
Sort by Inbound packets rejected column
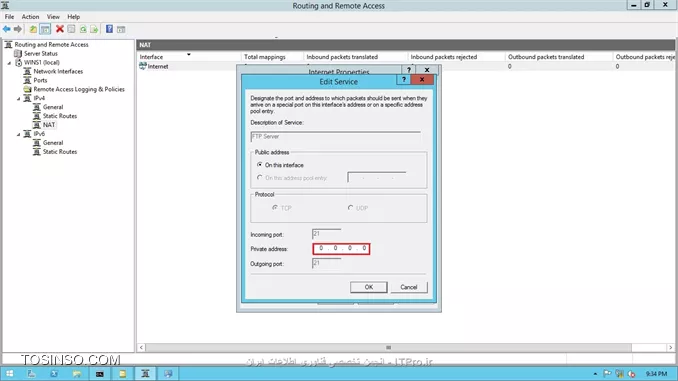pos(456,57)
